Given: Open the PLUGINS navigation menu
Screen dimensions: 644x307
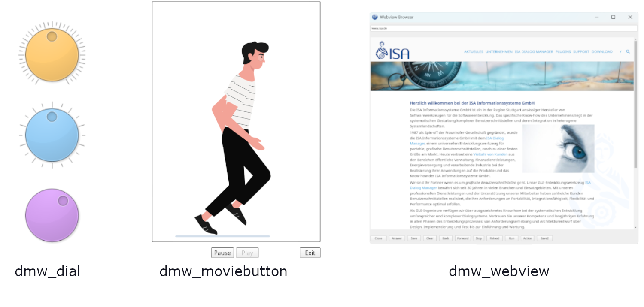Looking at the screenshot, I should [x=563, y=52].
